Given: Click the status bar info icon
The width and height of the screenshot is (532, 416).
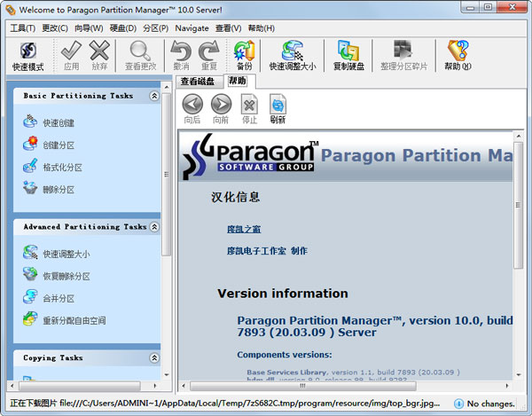Looking at the screenshot, I should click(x=458, y=404).
